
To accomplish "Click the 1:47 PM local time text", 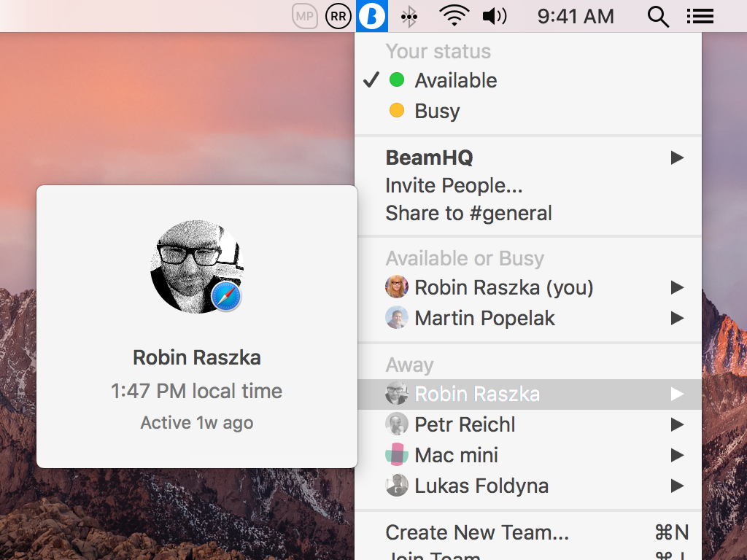I will coord(197,391).
